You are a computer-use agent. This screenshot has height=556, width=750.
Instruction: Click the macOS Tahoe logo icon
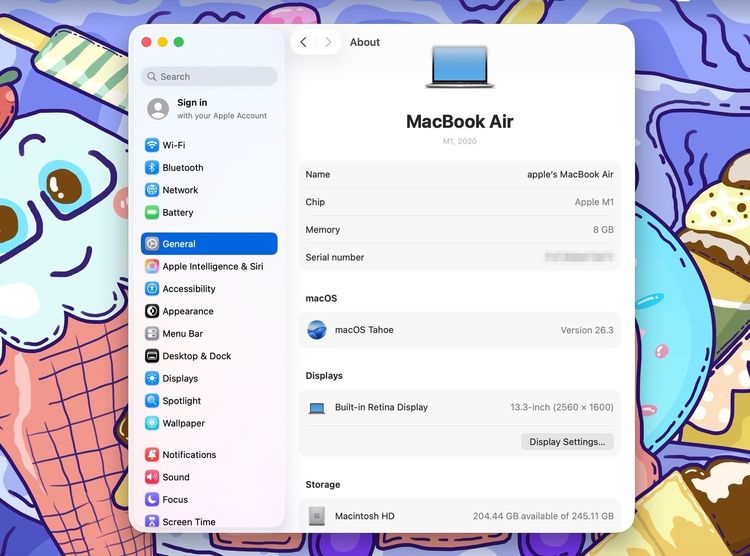tap(317, 330)
